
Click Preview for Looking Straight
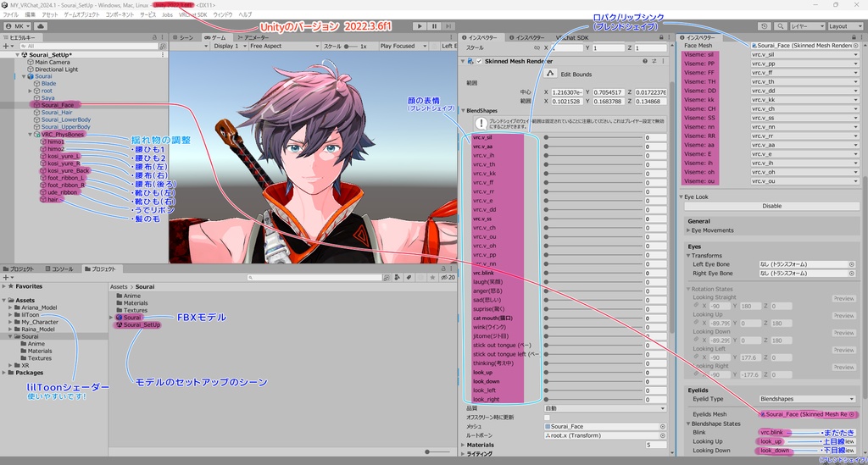pos(843,299)
